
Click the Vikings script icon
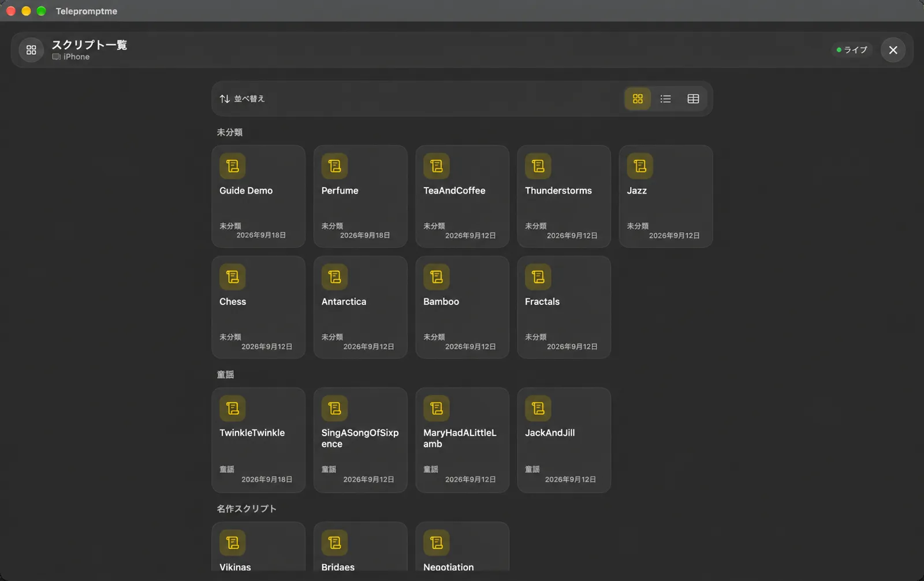click(233, 543)
